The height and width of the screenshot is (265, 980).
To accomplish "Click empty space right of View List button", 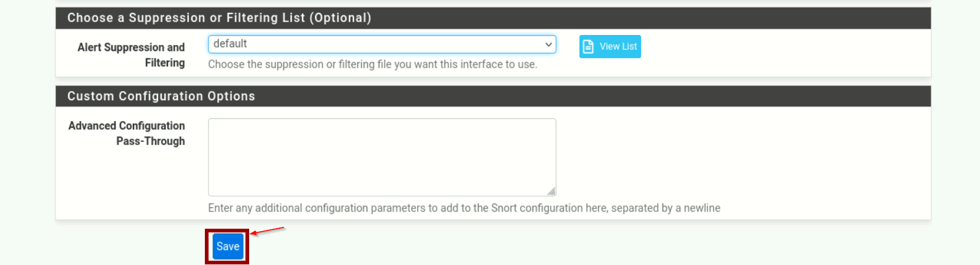I will pos(769,47).
